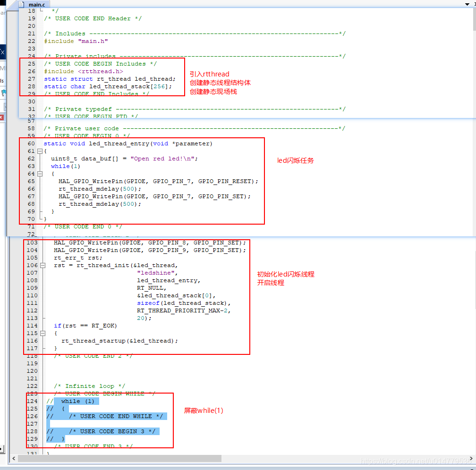Click the GPIO_PIN_8 WritePin line 103
Image resolution: width=476 pixels, height=470 pixels.
click(150, 243)
